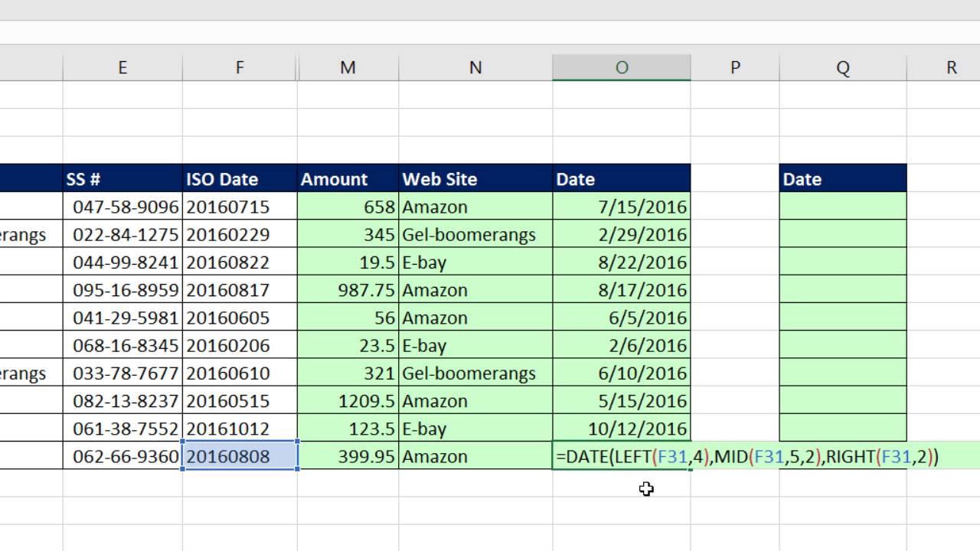Select ISO Date cell 20160229
The height and width of the screenshot is (551, 980).
pos(240,234)
